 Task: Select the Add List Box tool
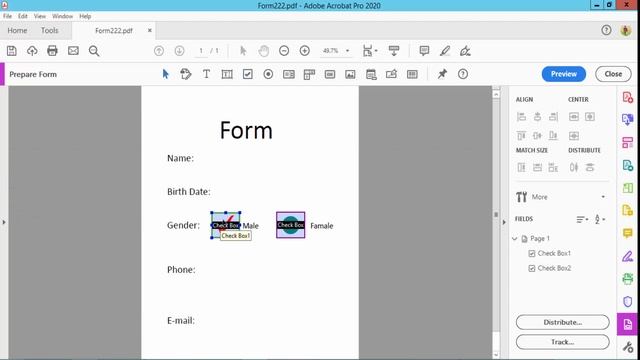tap(289, 74)
